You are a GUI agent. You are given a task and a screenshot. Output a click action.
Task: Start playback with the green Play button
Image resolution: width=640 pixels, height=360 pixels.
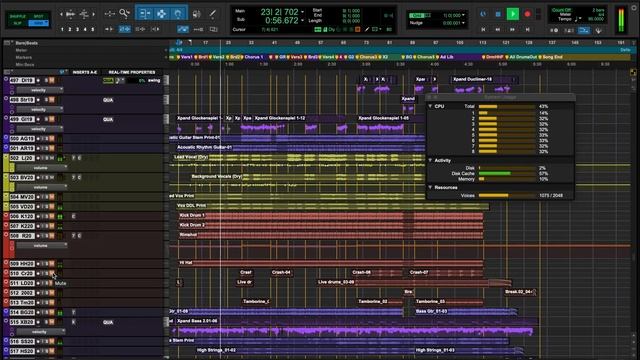(513, 14)
